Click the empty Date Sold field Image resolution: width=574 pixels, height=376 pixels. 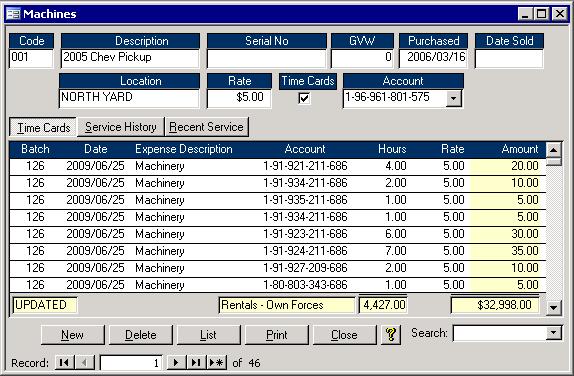(509, 59)
